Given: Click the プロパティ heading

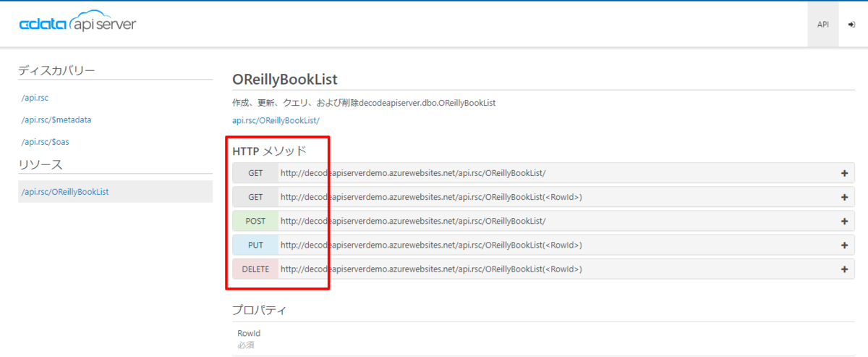Looking at the screenshot, I should (x=259, y=310).
